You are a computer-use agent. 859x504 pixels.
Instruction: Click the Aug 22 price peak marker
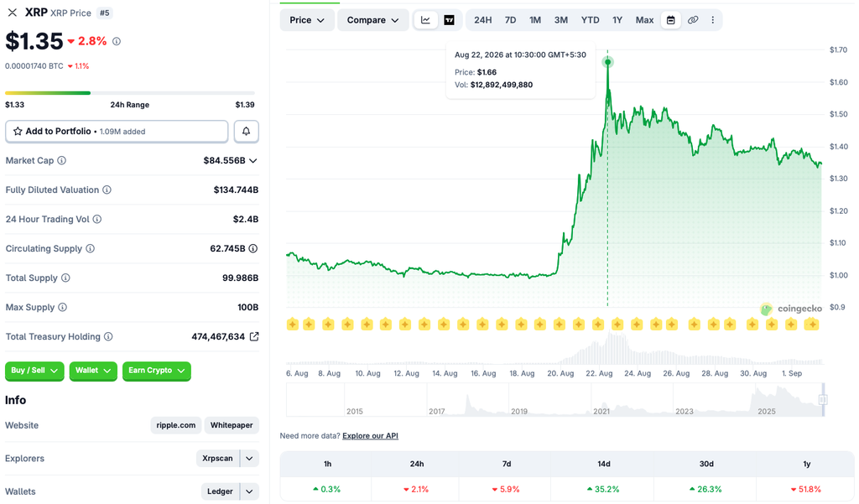607,62
